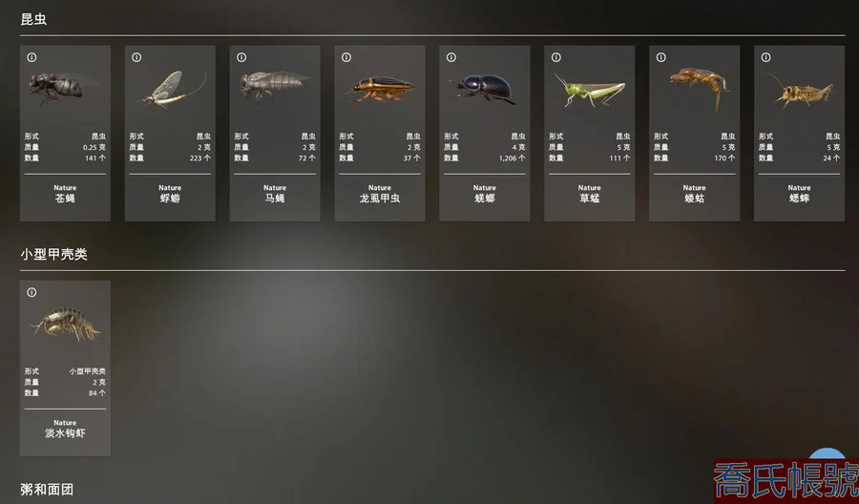859x504 pixels.
Task: Choose the 蟋蟀 bait name
Action: click(799, 199)
